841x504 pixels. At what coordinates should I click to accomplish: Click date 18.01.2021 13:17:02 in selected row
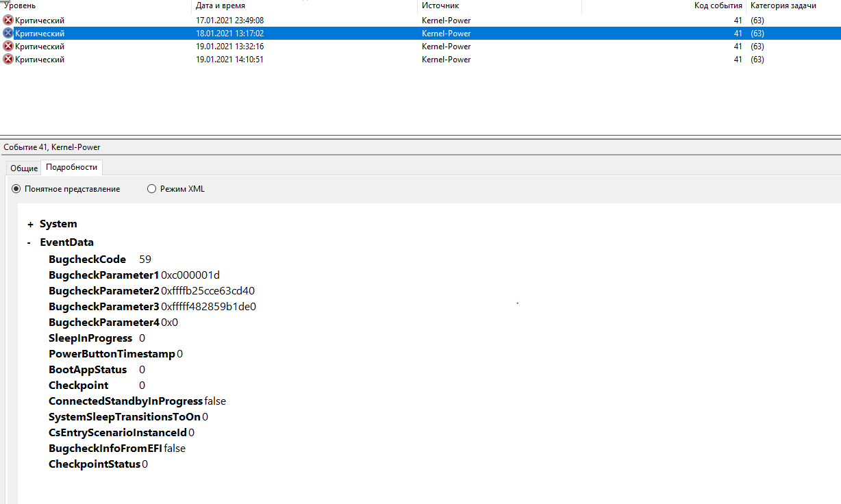point(229,34)
